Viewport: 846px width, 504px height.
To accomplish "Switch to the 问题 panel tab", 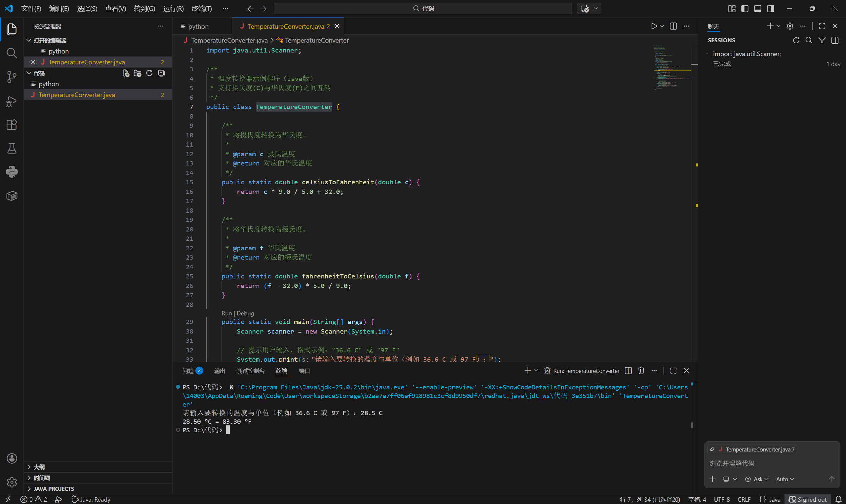I will pos(188,371).
